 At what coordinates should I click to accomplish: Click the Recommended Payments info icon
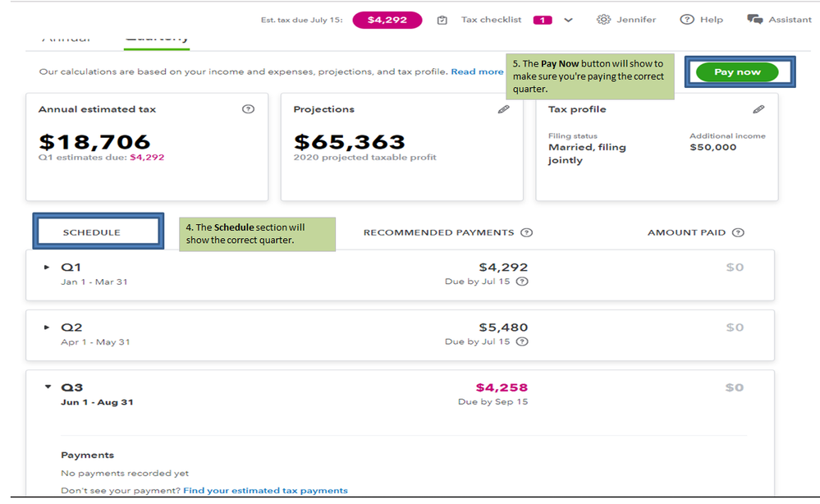pos(527,232)
